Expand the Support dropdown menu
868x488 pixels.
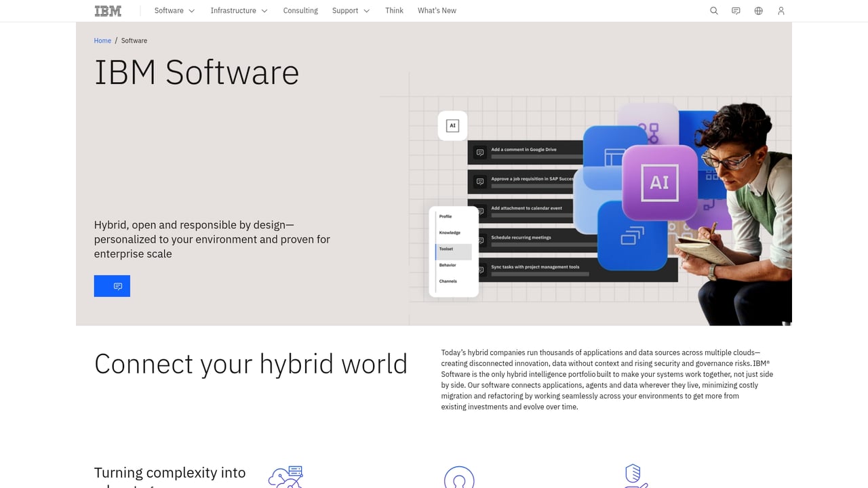[x=351, y=11]
